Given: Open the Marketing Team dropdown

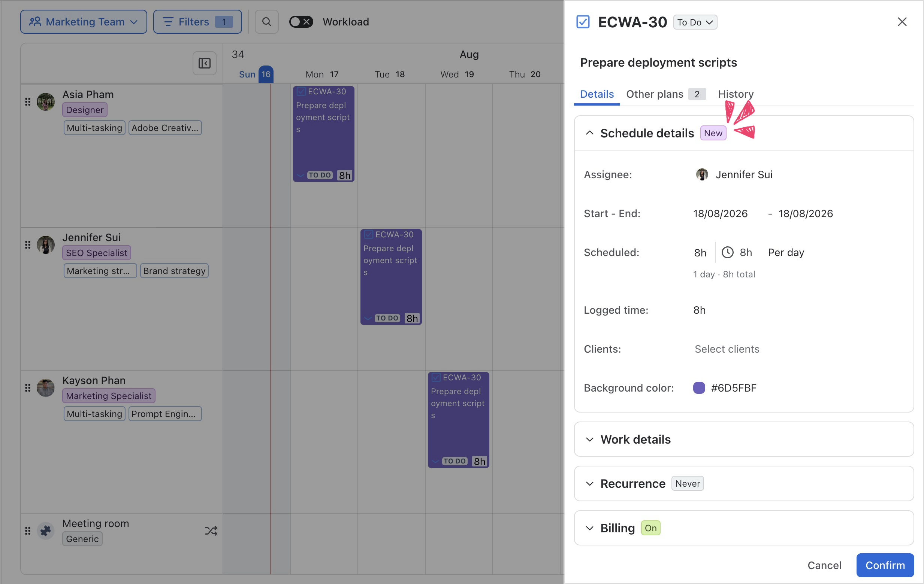Looking at the screenshot, I should 84,22.
